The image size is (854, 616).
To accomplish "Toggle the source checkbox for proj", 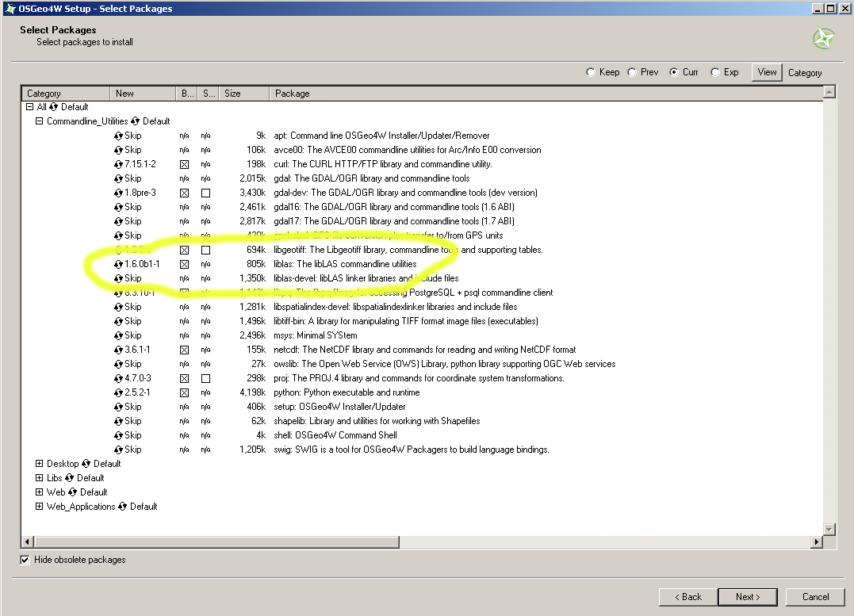I will coord(205,378).
